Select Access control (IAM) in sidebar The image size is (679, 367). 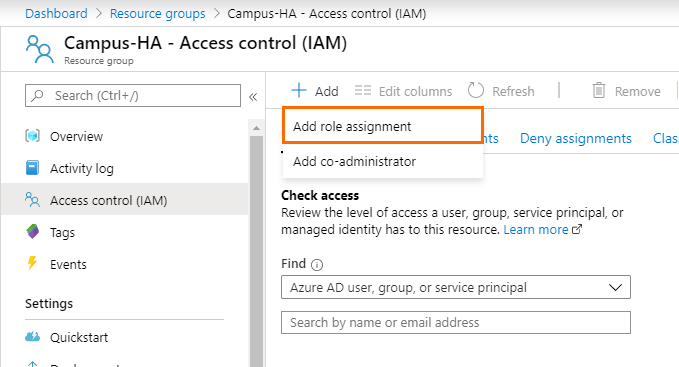tap(124, 200)
